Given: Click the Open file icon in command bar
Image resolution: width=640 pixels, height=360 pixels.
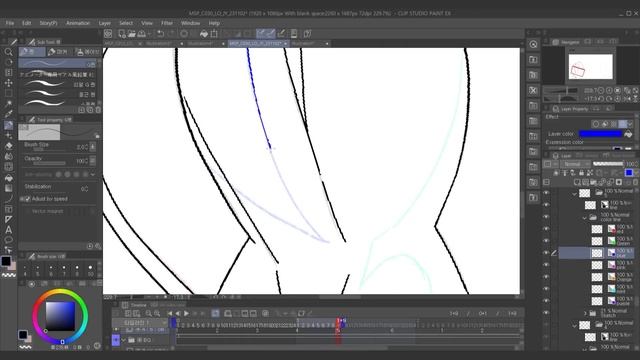Looking at the screenshot, I should coord(131,34).
